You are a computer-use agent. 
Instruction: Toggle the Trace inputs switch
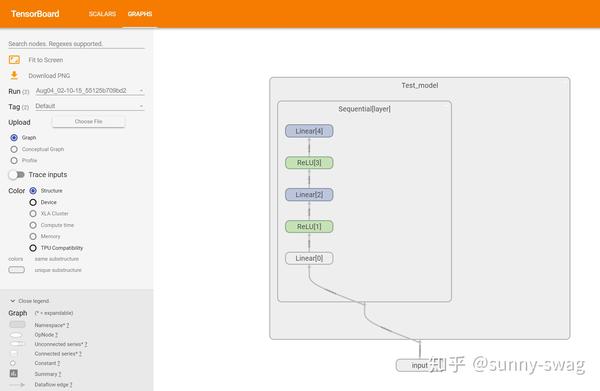16,175
